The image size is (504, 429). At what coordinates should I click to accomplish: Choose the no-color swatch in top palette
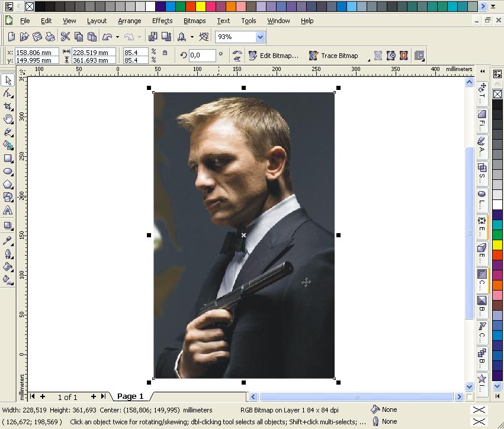30,7
